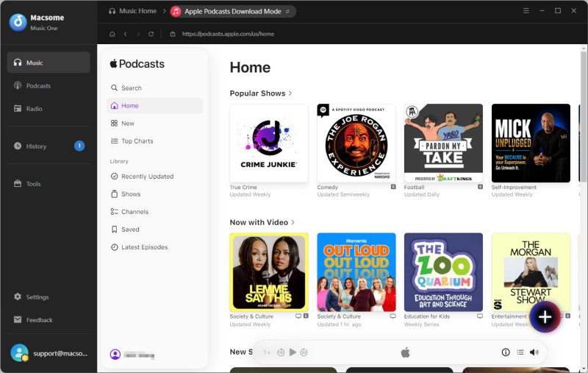588x373 pixels.
Task: Click the Home page heading
Action: click(x=250, y=68)
